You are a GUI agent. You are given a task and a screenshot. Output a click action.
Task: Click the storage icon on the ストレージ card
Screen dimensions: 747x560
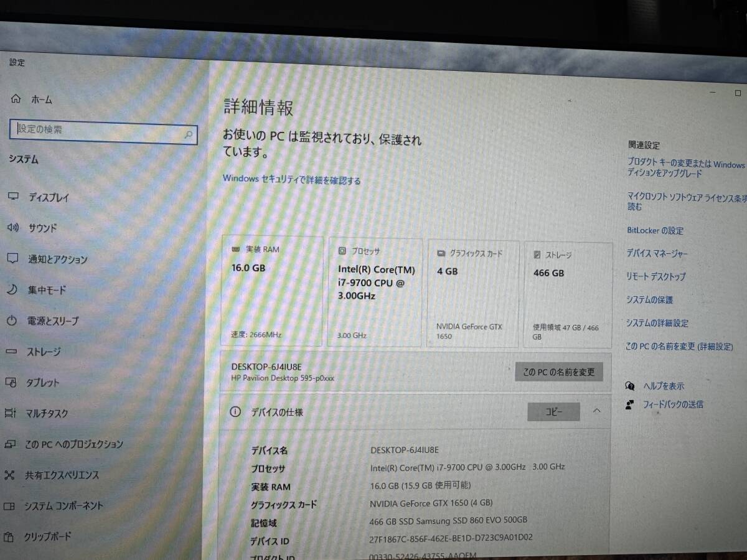coord(537,255)
